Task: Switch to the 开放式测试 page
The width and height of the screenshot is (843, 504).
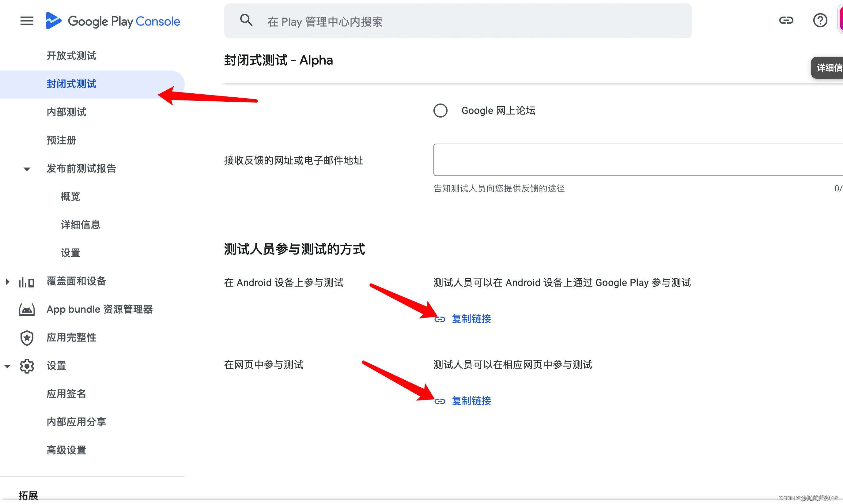Action: click(71, 55)
